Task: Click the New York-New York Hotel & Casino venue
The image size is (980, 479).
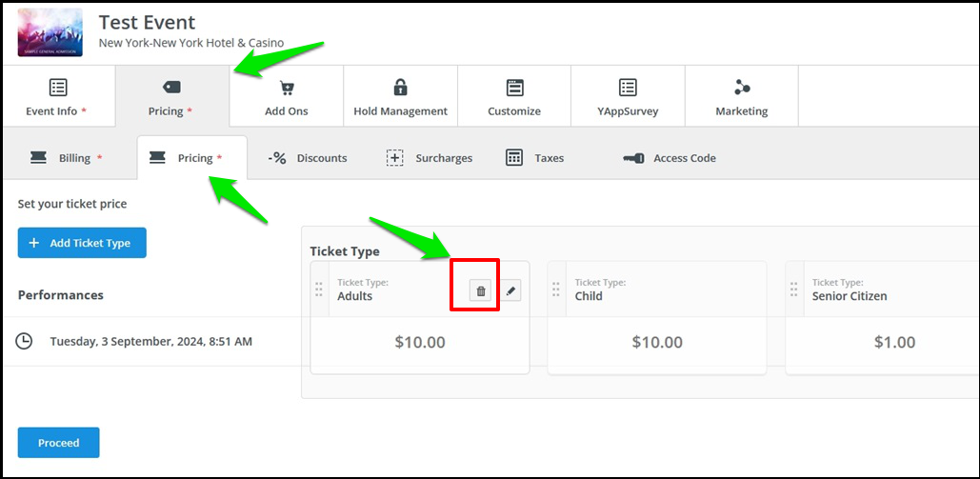Action: tap(191, 43)
